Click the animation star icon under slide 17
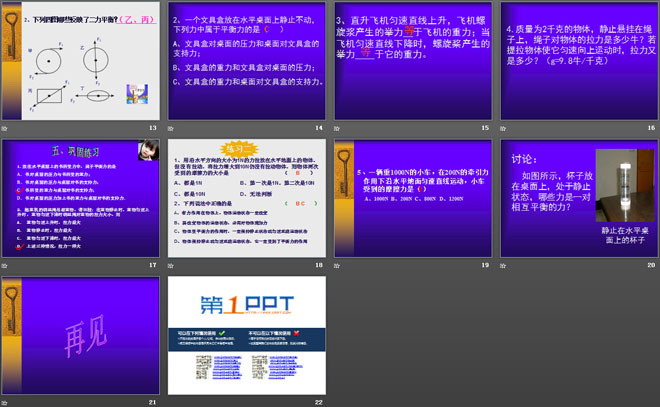Screen dimensions: 660x407 (5, 266)
